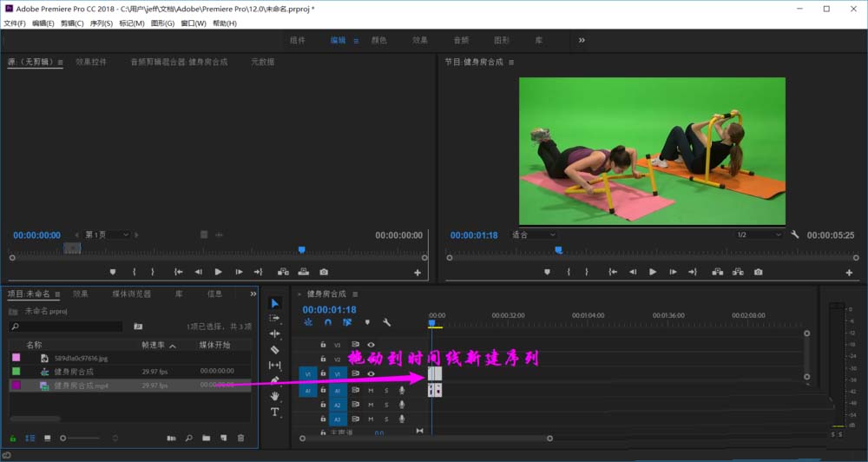Open the 序列(S) menu
The height and width of the screenshot is (462, 868).
tap(102, 23)
